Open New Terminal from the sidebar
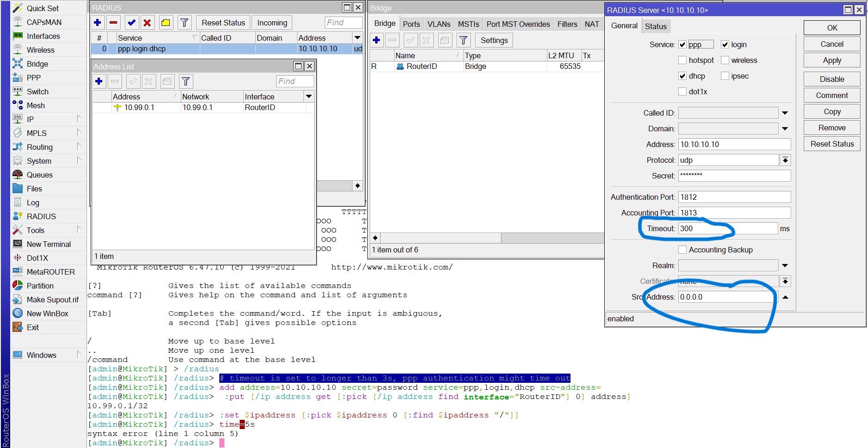 point(49,244)
